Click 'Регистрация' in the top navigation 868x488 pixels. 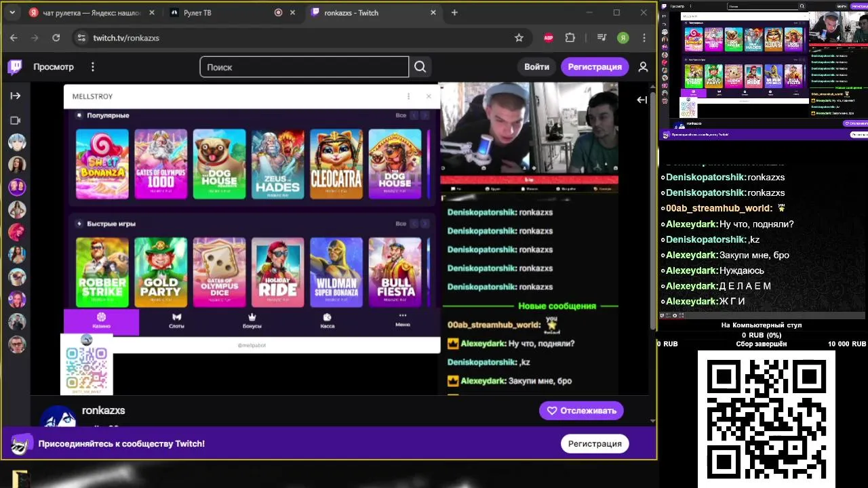click(595, 66)
